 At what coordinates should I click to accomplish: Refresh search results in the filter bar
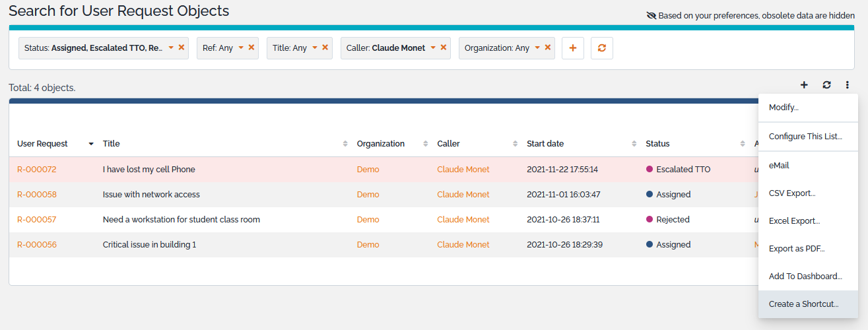[x=601, y=48]
